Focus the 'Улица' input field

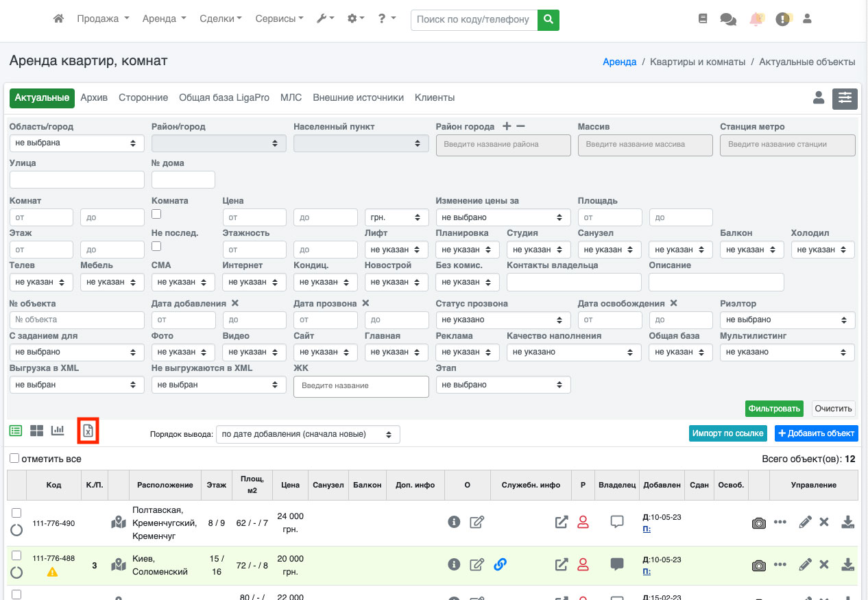pyautogui.click(x=77, y=180)
